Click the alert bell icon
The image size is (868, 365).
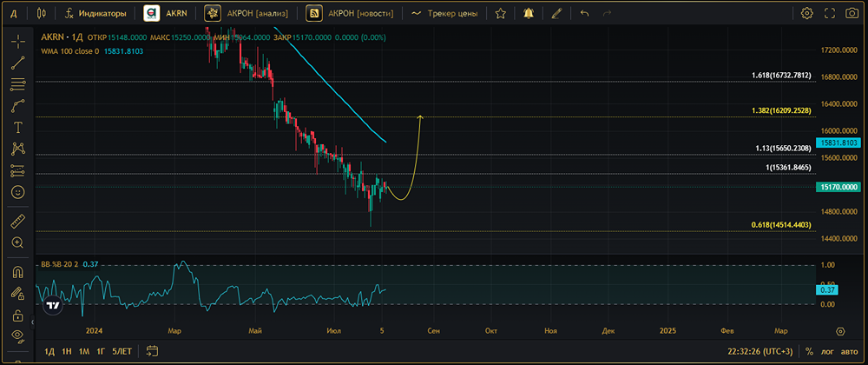(x=529, y=14)
